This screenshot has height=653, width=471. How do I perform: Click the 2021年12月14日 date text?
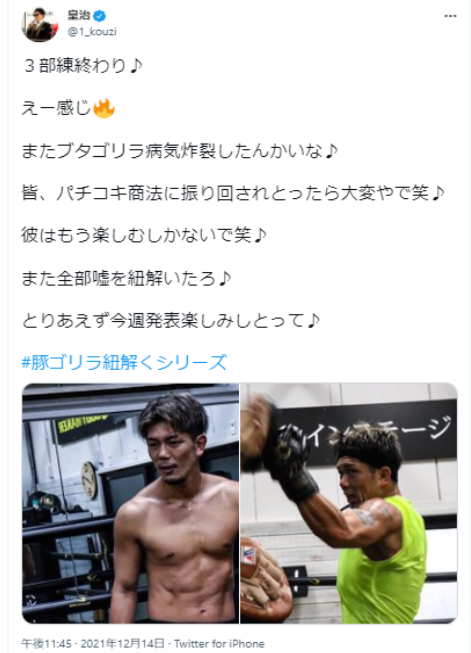pyautogui.click(x=123, y=643)
